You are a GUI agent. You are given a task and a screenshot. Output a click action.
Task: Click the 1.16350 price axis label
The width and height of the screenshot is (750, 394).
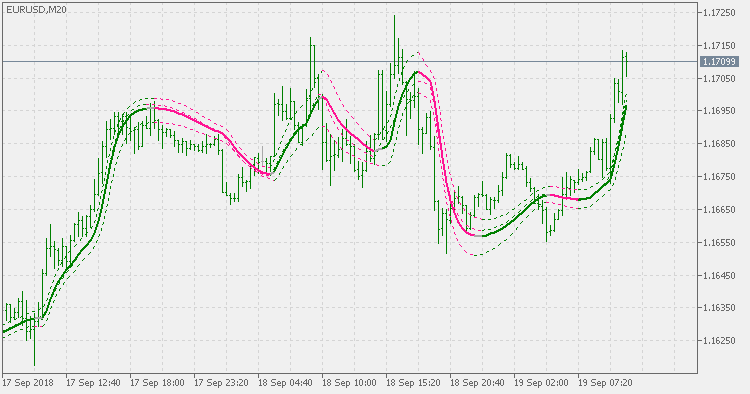719,307
